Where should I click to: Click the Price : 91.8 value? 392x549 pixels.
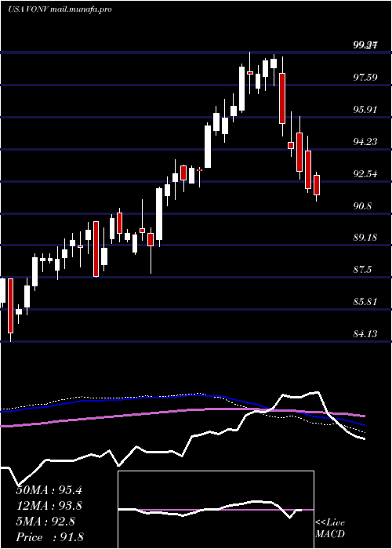(49, 537)
